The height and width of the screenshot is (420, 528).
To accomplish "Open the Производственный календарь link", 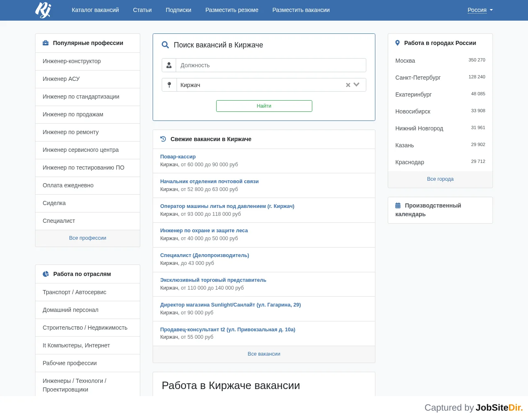I will pos(428,210).
